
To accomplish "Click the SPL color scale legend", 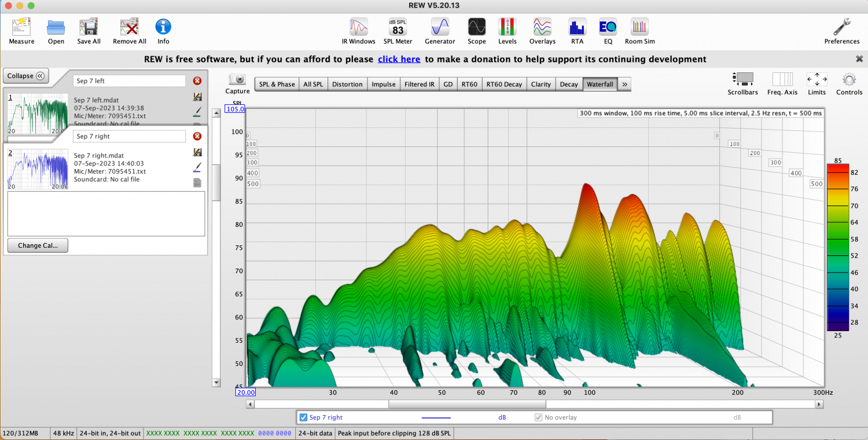I will tap(838, 247).
